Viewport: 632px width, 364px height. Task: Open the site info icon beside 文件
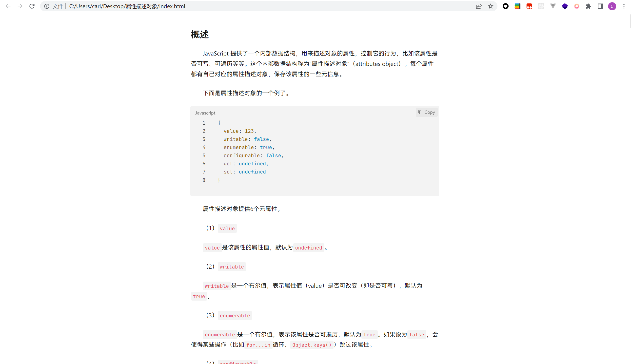click(x=47, y=6)
